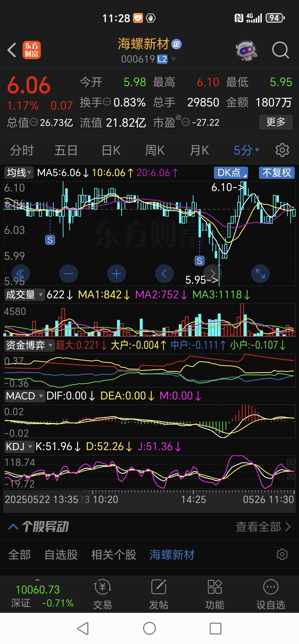Switch to 周K chart tab
Screen dimensions: 299x644
point(155,150)
